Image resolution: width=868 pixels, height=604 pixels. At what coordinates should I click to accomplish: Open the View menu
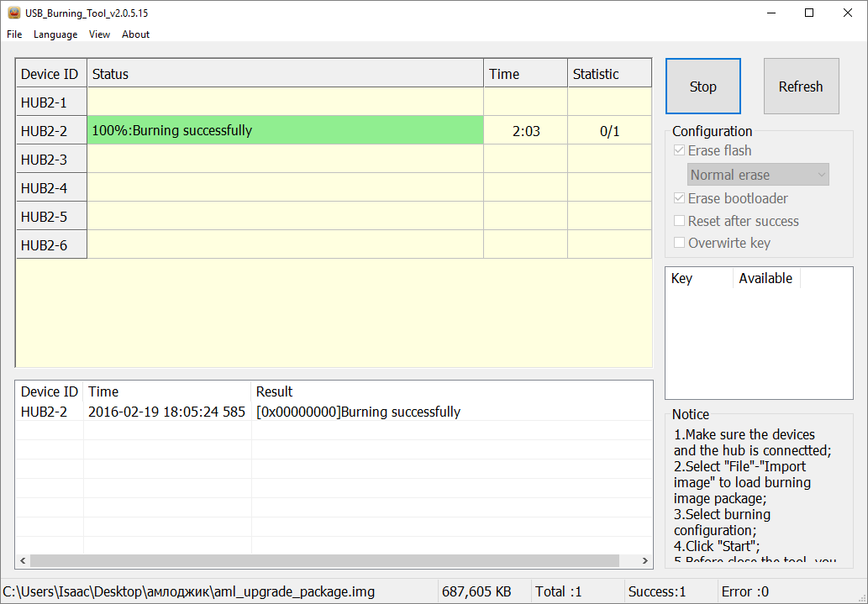99,34
